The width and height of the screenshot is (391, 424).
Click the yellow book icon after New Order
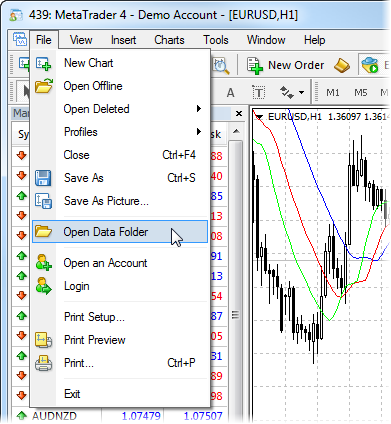pos(342,65)
